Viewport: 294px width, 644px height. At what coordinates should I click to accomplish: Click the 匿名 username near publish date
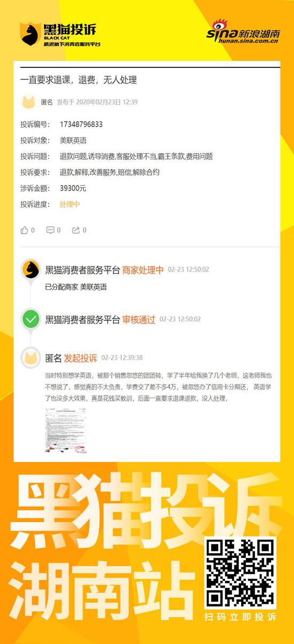pos(47,102)
